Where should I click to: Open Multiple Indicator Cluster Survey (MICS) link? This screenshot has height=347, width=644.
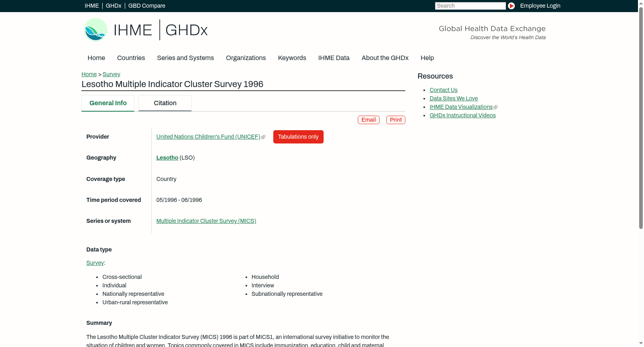coord(206,221)
